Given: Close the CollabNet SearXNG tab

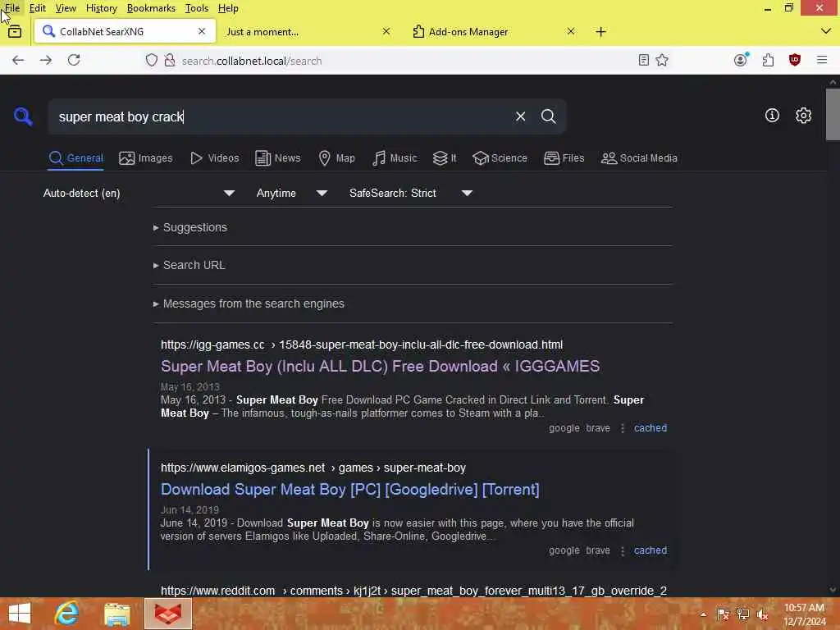Looking at the screenshot, I should point(202,31).
